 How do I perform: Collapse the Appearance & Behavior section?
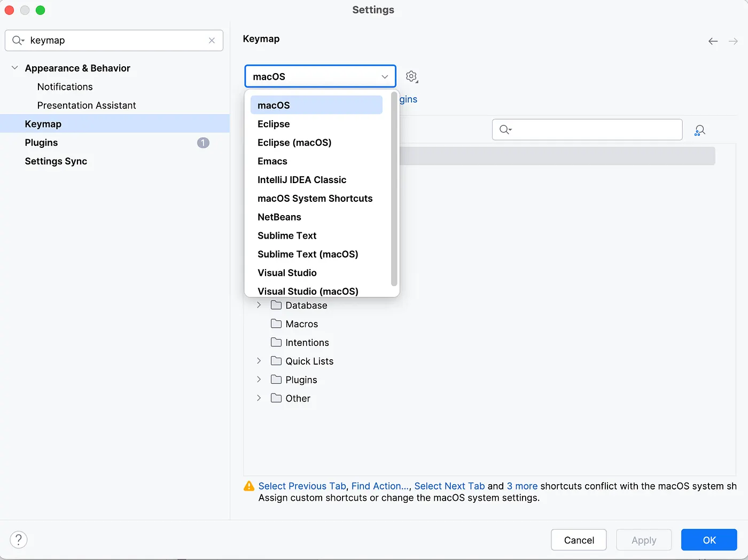click(14, 68)
